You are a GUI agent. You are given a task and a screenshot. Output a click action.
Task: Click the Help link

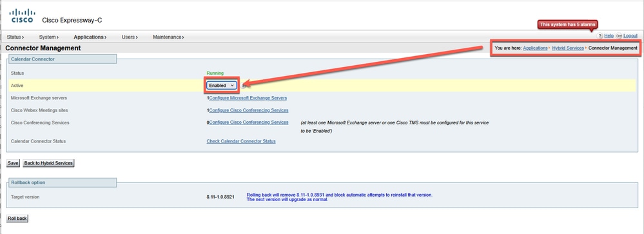(x=609, y=36)
